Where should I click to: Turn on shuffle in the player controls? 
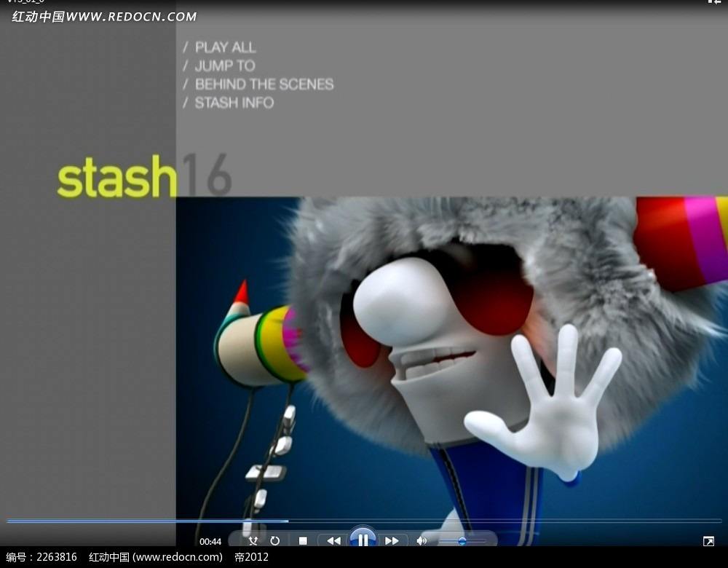coord(253,540)
